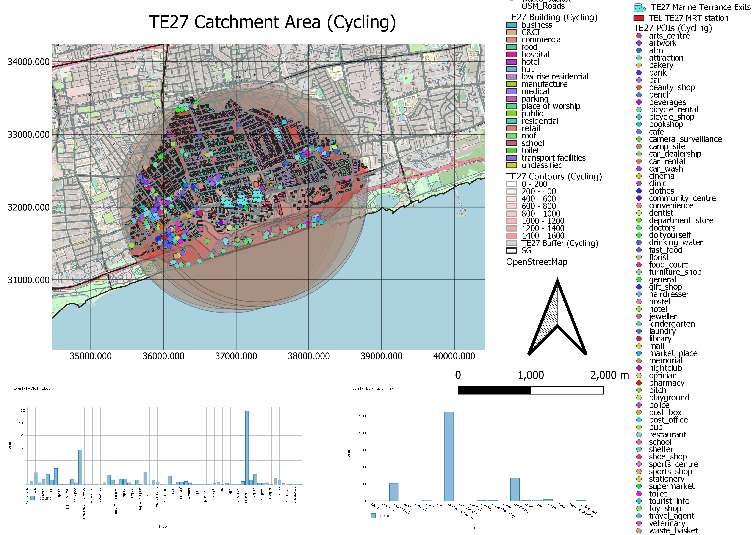Click the TE27 Buffer (Cycling) swatch

tap(511, 244)
